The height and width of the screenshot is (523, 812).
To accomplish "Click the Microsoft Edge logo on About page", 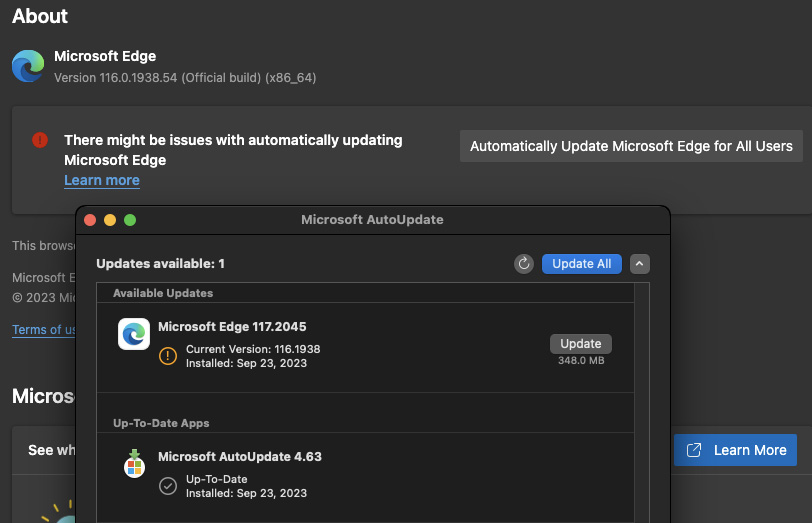I will [x=28, y=66].
